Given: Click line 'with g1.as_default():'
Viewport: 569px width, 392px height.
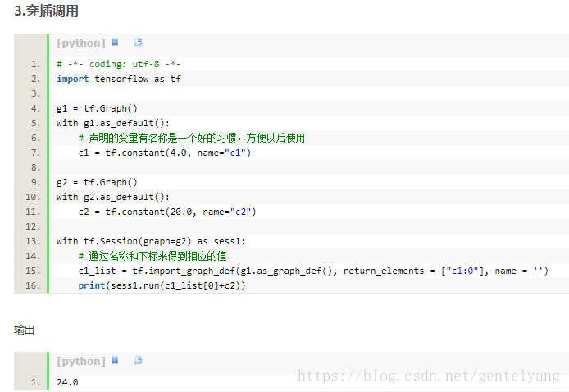Looking at the screenshot, I should (x=113, y=123).
